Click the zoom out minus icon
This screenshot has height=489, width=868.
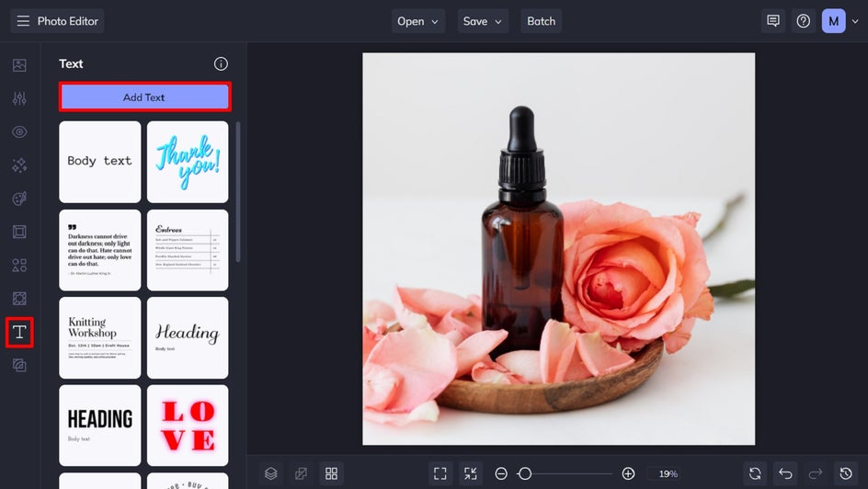click(x=501, y=473)
